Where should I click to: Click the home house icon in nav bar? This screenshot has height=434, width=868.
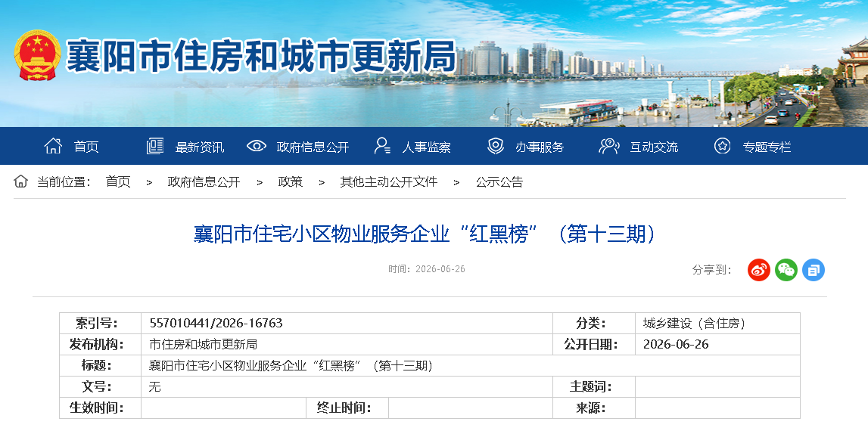[53, 146]
